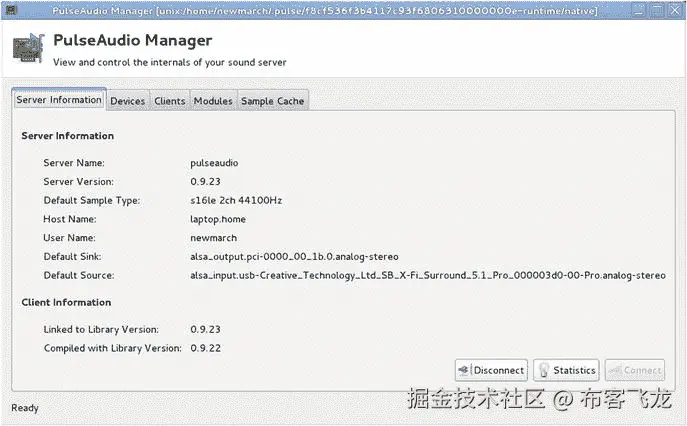Click the linked library version 0.9.23
The image size is (687, 426).
205,330
